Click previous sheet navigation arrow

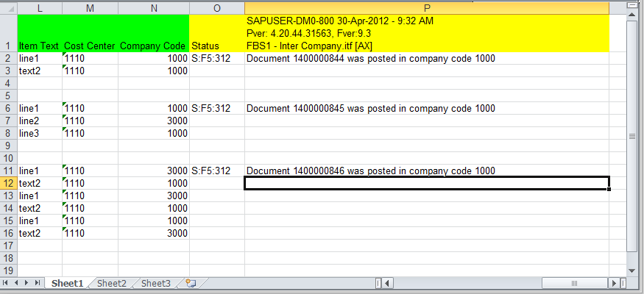[x=17, y=283]
